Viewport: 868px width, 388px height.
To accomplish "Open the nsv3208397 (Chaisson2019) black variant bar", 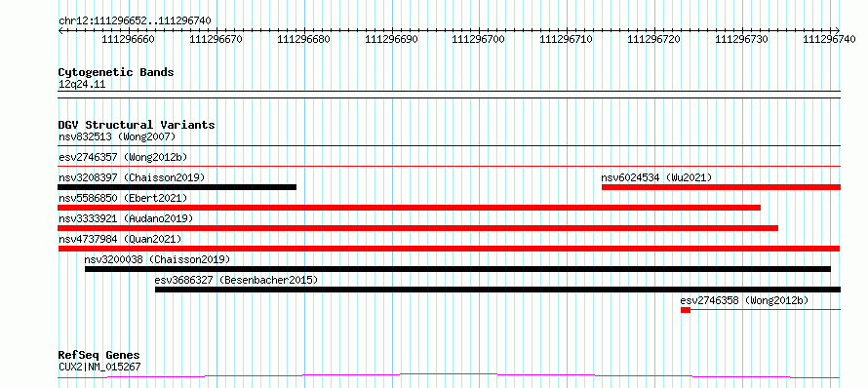I will pyautogui.click(x=178, y=187).
